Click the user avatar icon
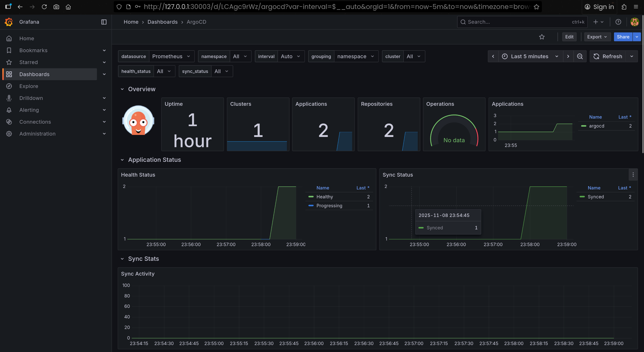This screenshot has height=352, width=644. point(634,22)
